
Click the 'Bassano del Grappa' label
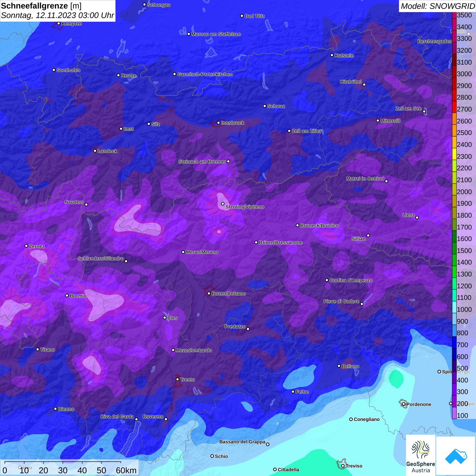pos(242,442)
